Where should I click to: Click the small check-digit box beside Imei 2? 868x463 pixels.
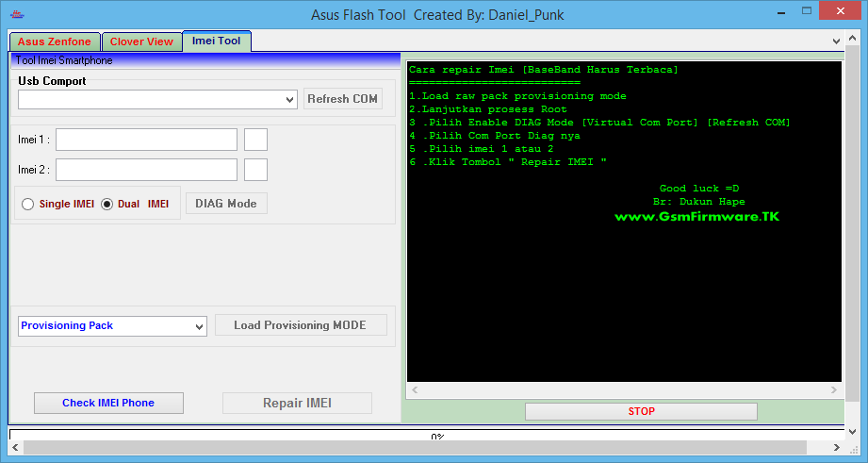[x=255, y=170]
